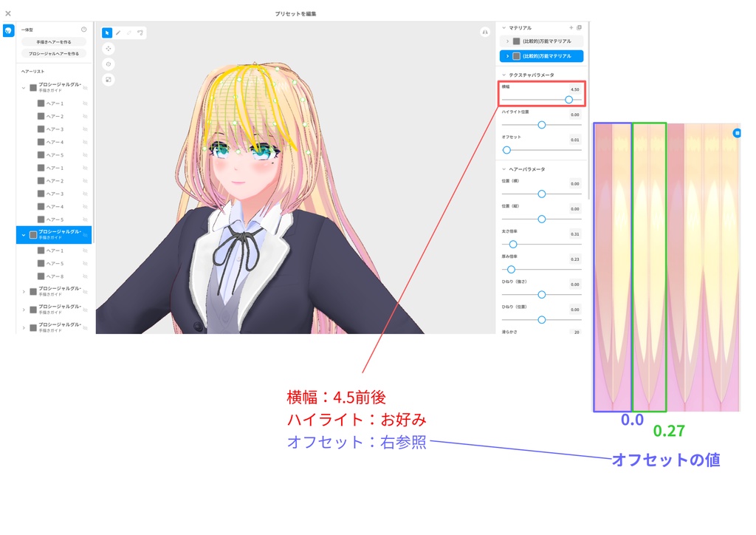This screenshot has width=756, height=535.
Task: Click the mirror symmetry icon above the viewport
Action: point(484,33)
